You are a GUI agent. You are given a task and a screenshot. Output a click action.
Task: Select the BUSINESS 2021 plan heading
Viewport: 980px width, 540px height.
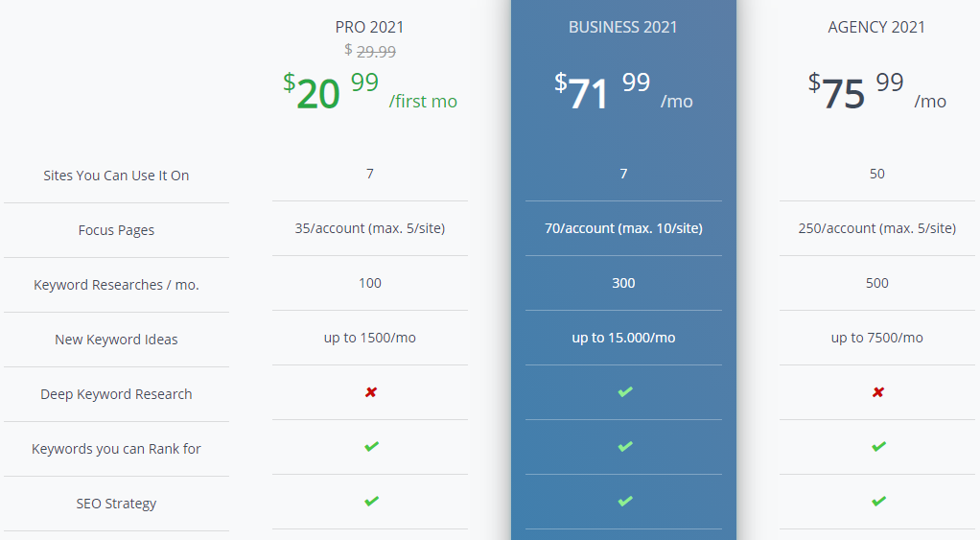click(623, 27)
